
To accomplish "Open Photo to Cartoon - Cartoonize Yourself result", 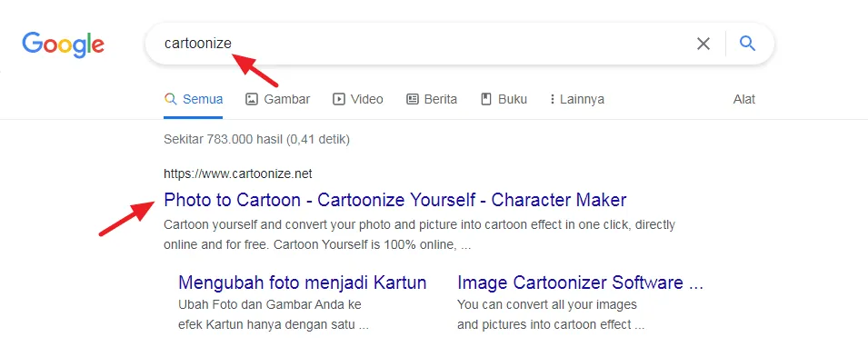I will pyautogui.click(x=395, y=200).
